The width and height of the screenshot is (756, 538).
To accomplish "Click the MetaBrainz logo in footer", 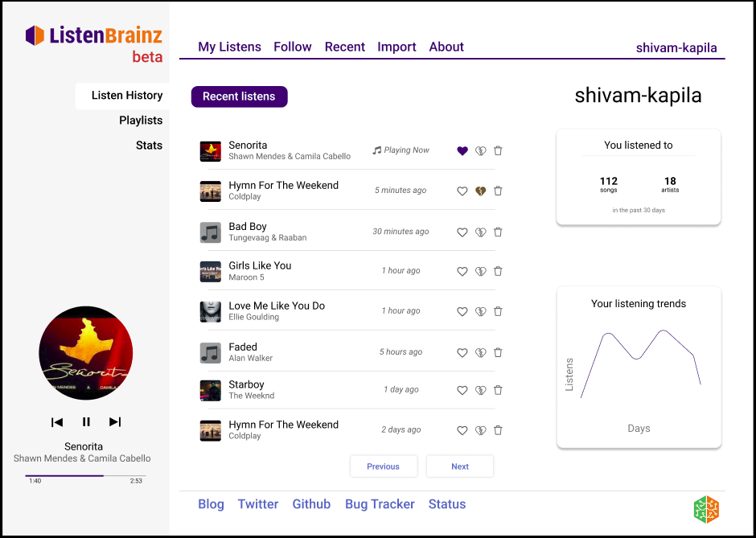I will pyautogui.click(x=706, y=509).
